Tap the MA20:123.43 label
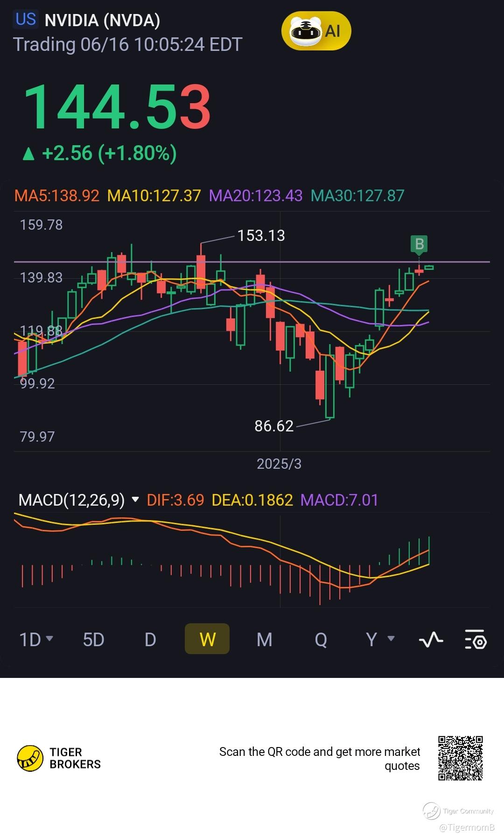 pyautogui.click(x=256, y=196)
